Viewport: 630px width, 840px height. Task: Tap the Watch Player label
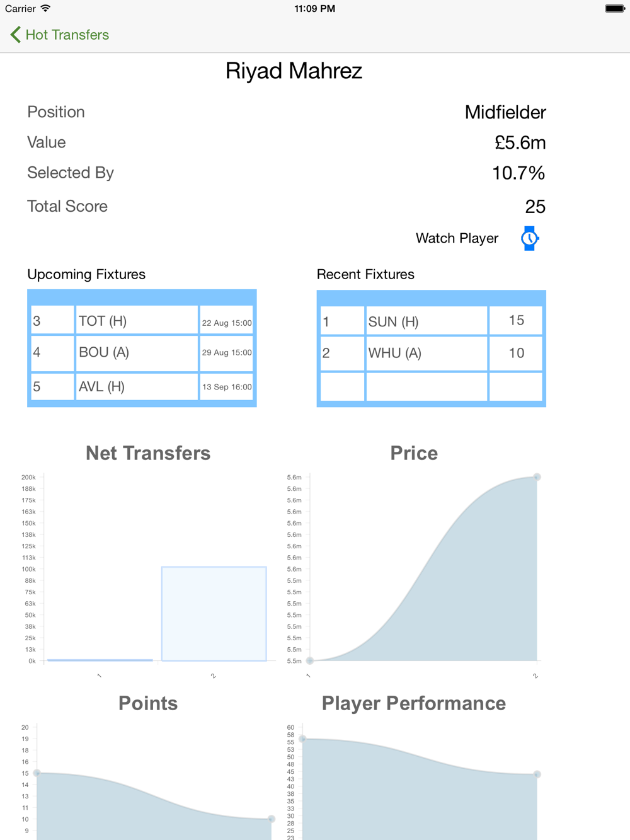point(457,238)
